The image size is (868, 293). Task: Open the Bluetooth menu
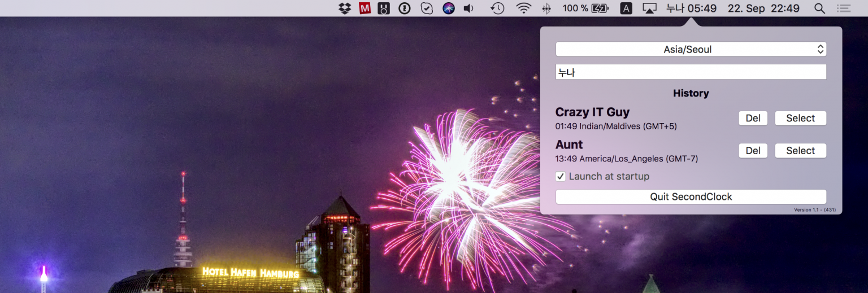tap(546, 8)
